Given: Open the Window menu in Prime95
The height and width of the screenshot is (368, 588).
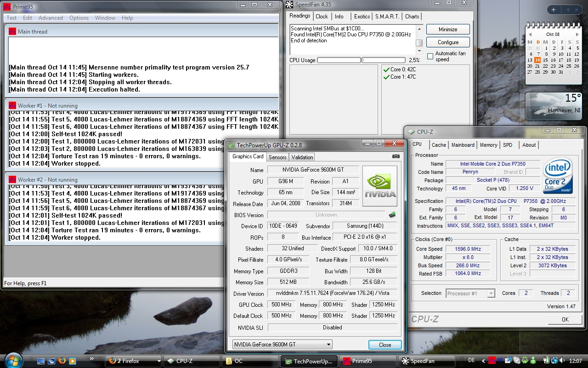Looking at the screenshot, I should tap(105, 18).
